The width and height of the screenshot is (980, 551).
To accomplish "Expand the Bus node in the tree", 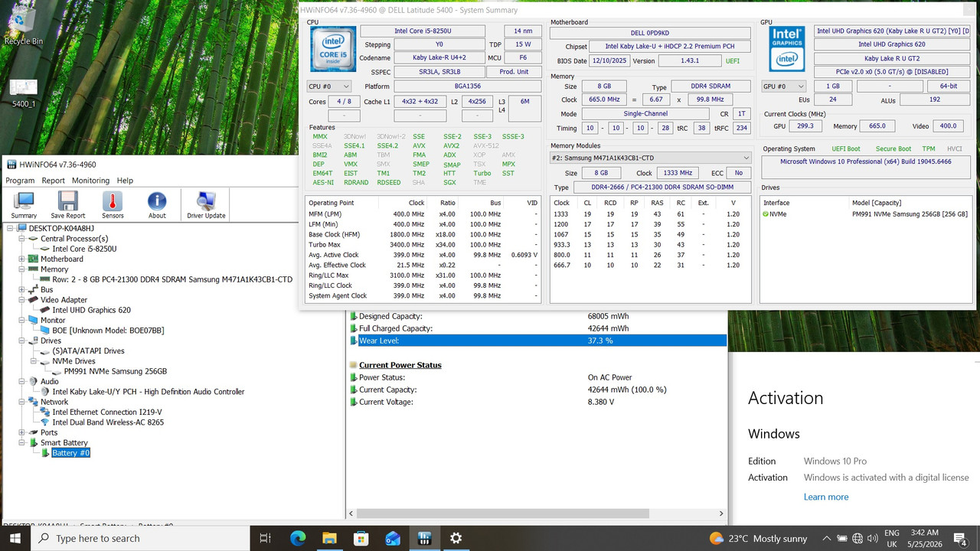I will point(22,289).
